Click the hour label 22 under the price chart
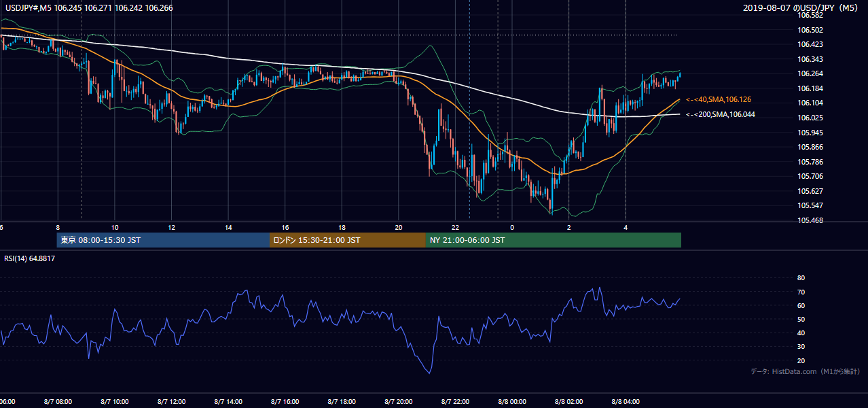Viewport: 868px width, 408px height. [456, 228]
